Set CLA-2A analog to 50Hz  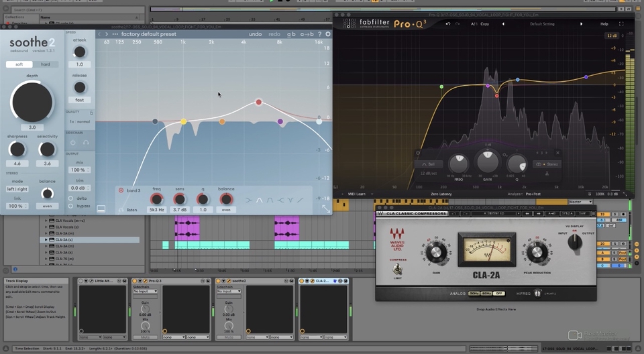tap(474, 294)
